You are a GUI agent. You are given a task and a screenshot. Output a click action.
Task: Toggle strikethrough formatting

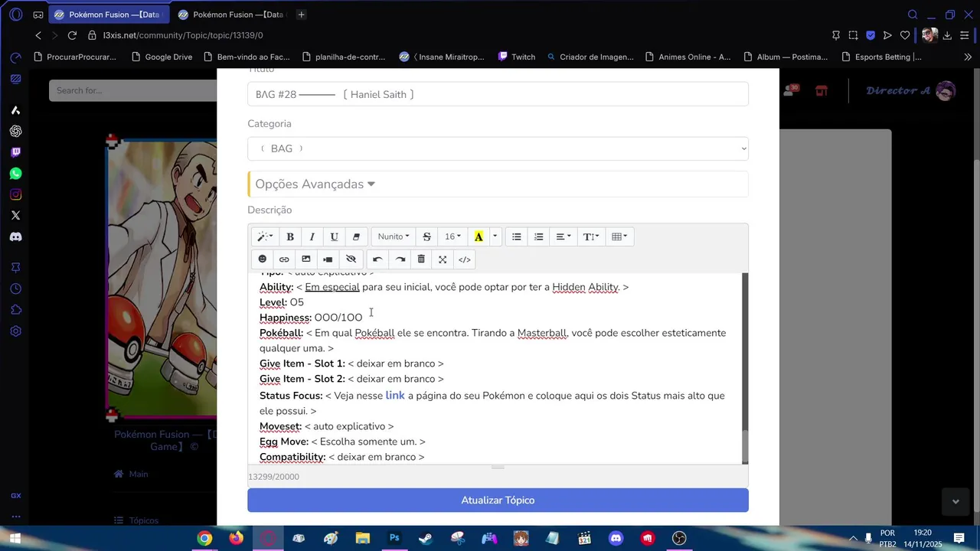(427, 236)
